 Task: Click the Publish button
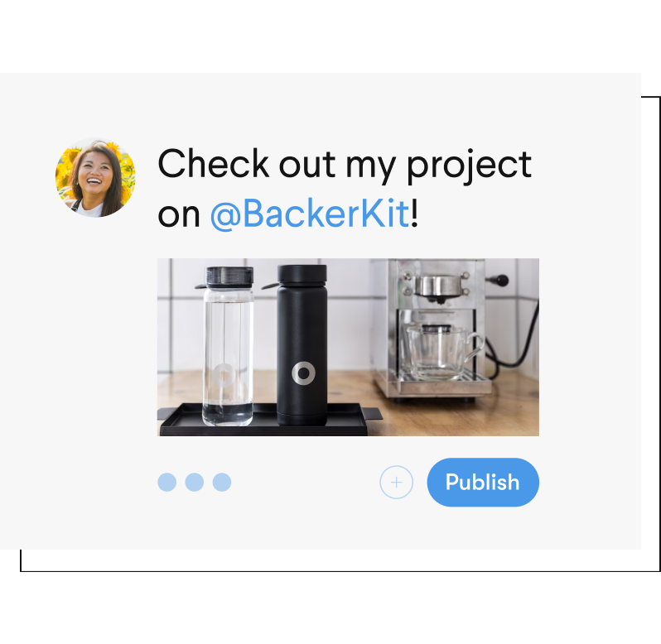click(x=483, y=483)
